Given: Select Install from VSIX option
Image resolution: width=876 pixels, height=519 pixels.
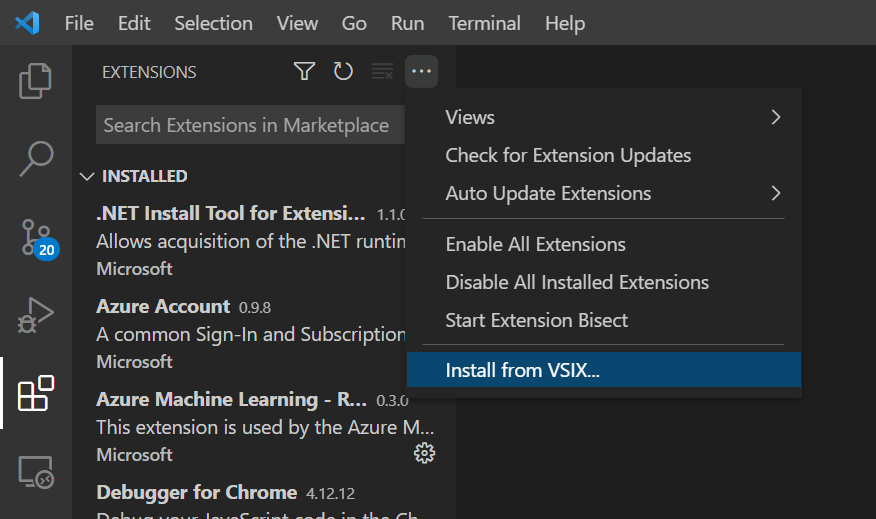Looking at the screenshot, I should [604, 370].
